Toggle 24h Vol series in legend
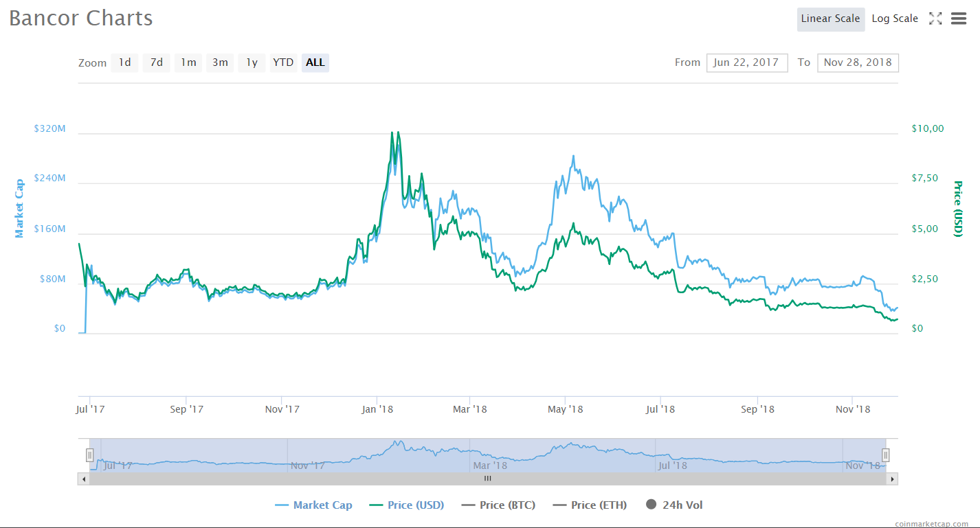980x528 pixels. [x=674, y=505]
